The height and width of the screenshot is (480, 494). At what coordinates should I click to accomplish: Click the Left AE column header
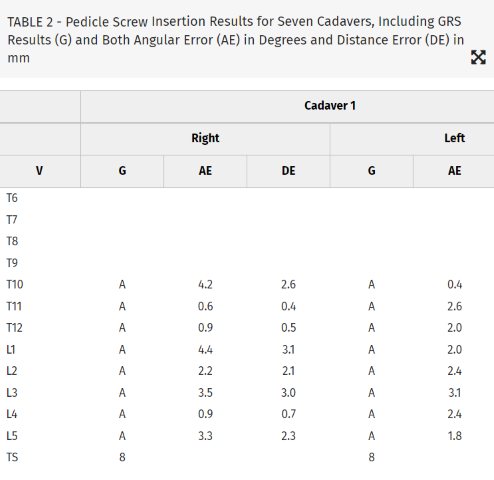pos(454,171)
